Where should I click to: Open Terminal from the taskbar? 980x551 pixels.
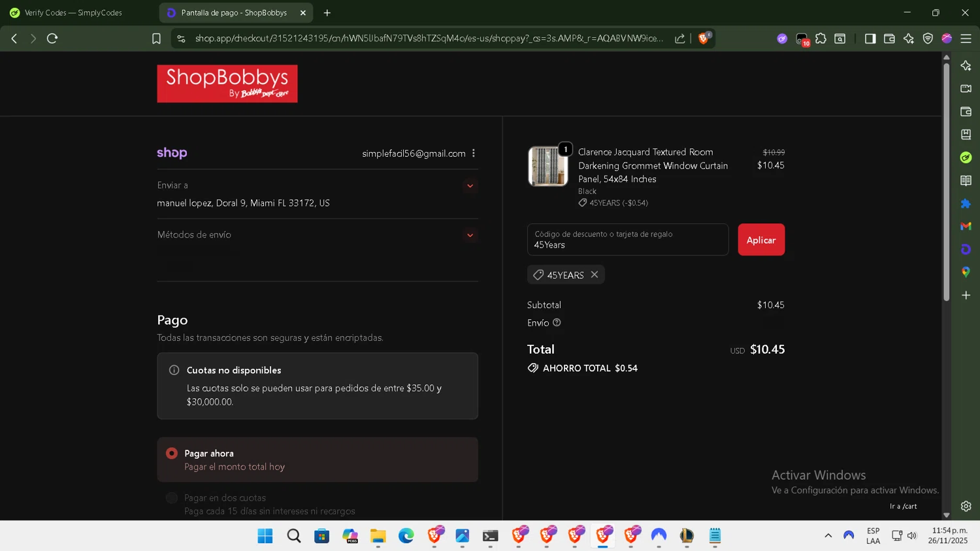click(x=491, y=536)
